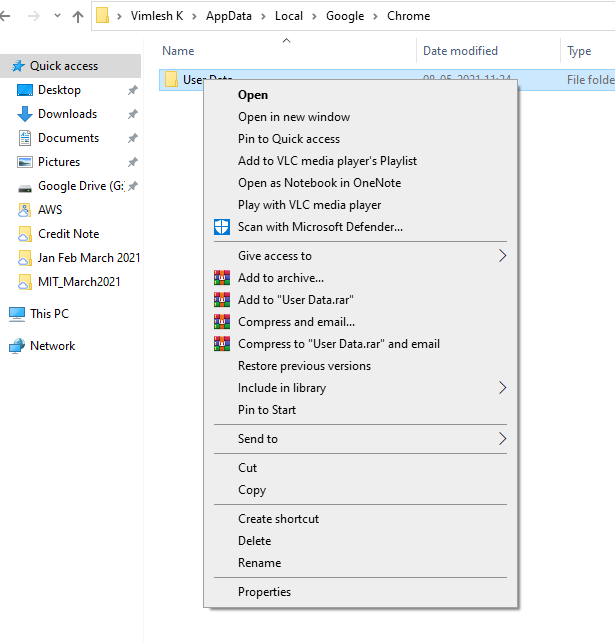Click the Google Drive disk icon
The width and height of the screenshot is (615, 643).
tap(25, 189)
